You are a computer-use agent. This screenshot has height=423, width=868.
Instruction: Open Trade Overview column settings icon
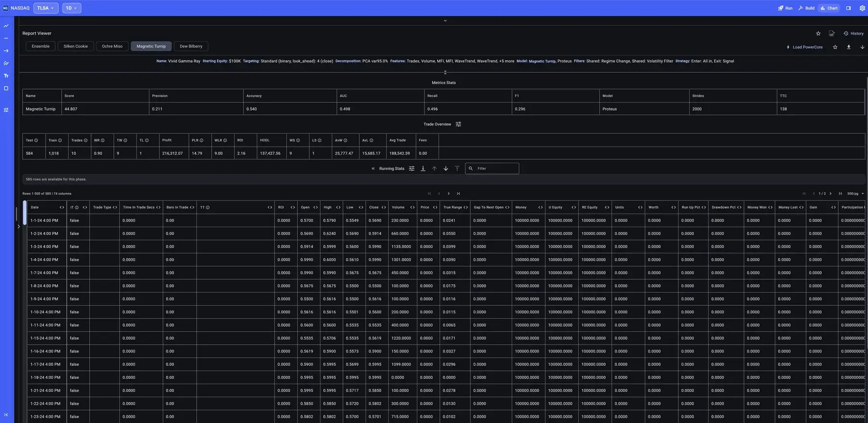(459, 124)
